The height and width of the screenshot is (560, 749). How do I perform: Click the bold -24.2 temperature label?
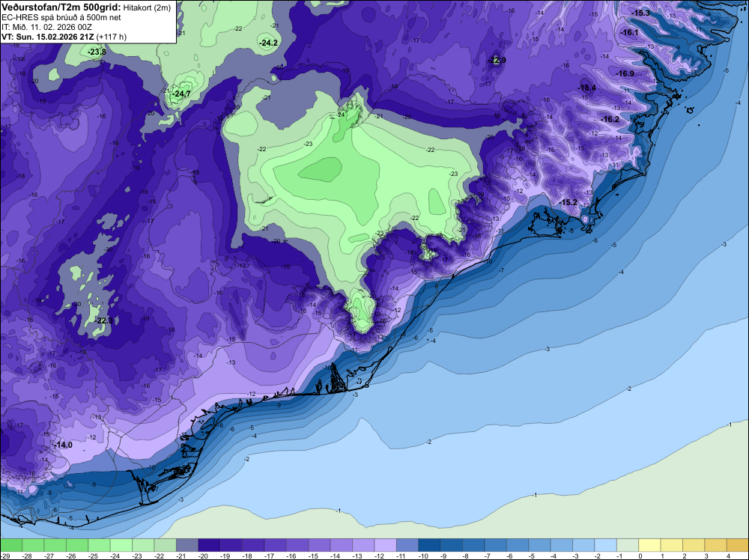[x=268, y=43]
